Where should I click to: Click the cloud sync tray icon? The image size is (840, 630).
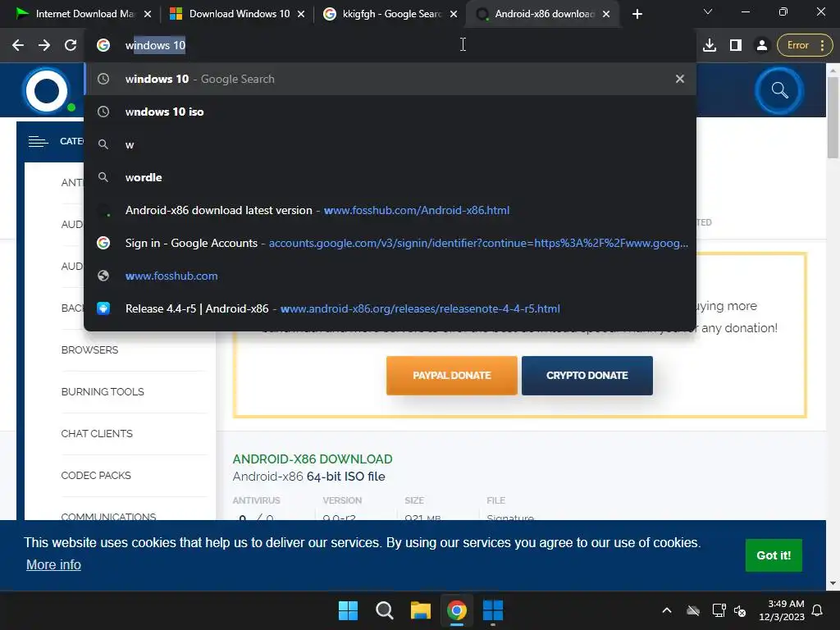pyautogui.click(x=693, y=610)
